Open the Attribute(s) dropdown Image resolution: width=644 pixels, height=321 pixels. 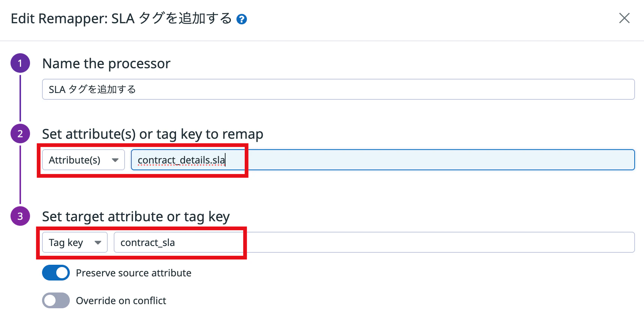click(x=83, y=160)
